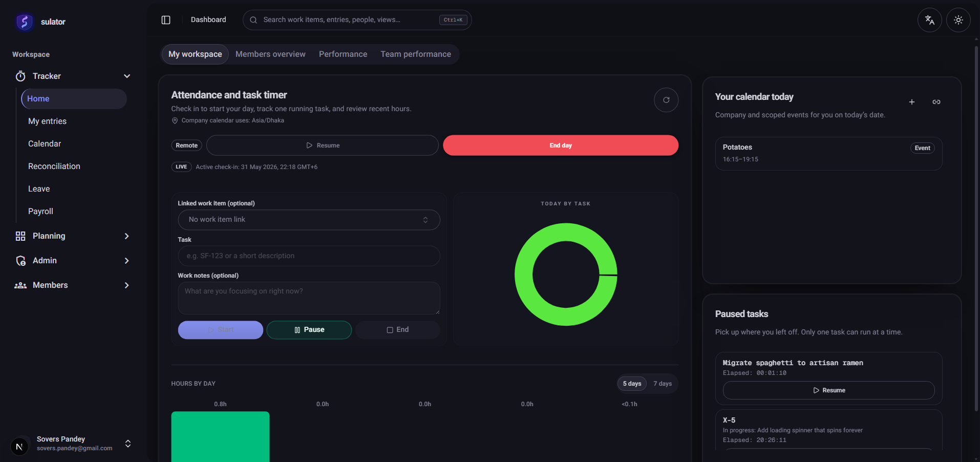Click the Task description input field
The width and height of the screenshot is (980, 462).
tap(309, 256)
